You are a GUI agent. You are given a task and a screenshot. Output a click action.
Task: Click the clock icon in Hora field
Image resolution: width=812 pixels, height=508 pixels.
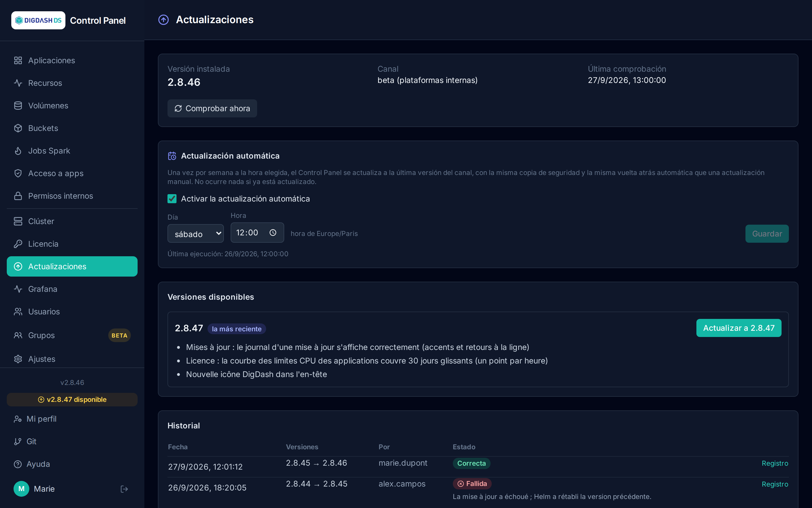[273, 233]
